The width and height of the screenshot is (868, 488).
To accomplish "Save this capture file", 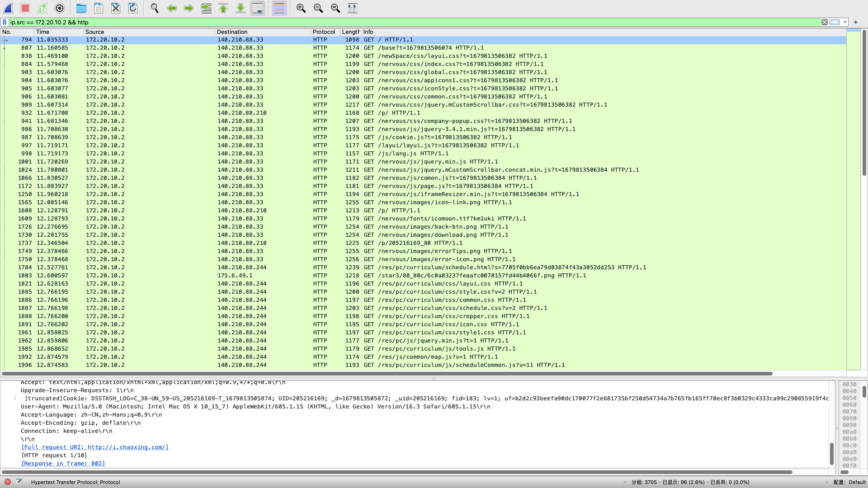I will click(x=99, y=8).
